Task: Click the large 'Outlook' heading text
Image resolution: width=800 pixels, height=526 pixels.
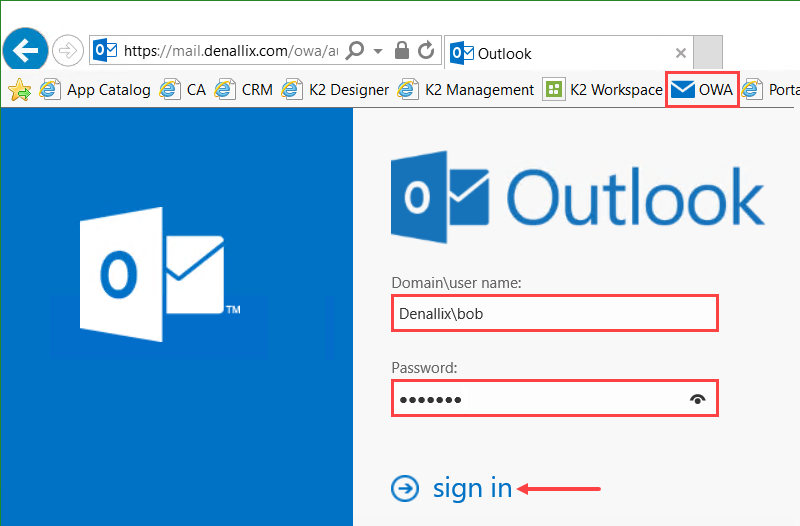Action: point(635,197)
